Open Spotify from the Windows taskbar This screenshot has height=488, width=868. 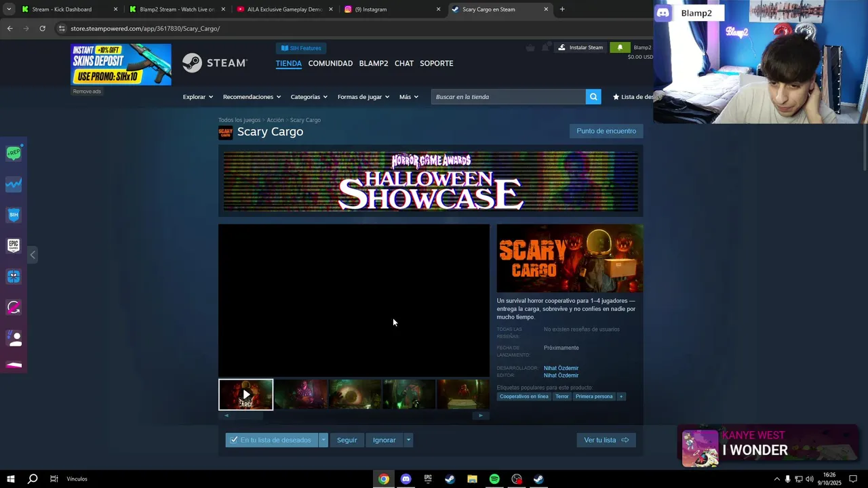coord(494,479)
